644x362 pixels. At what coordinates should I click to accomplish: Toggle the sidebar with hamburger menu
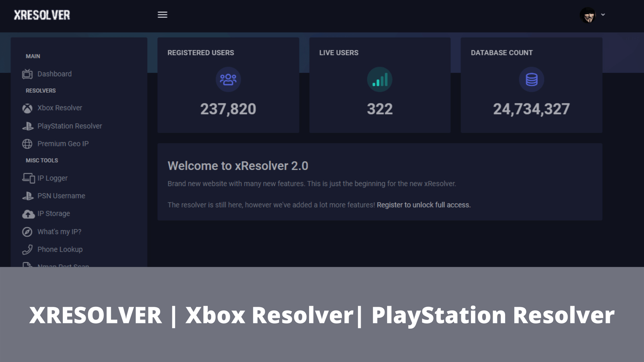pyautogui.click(x=162, y=14)
